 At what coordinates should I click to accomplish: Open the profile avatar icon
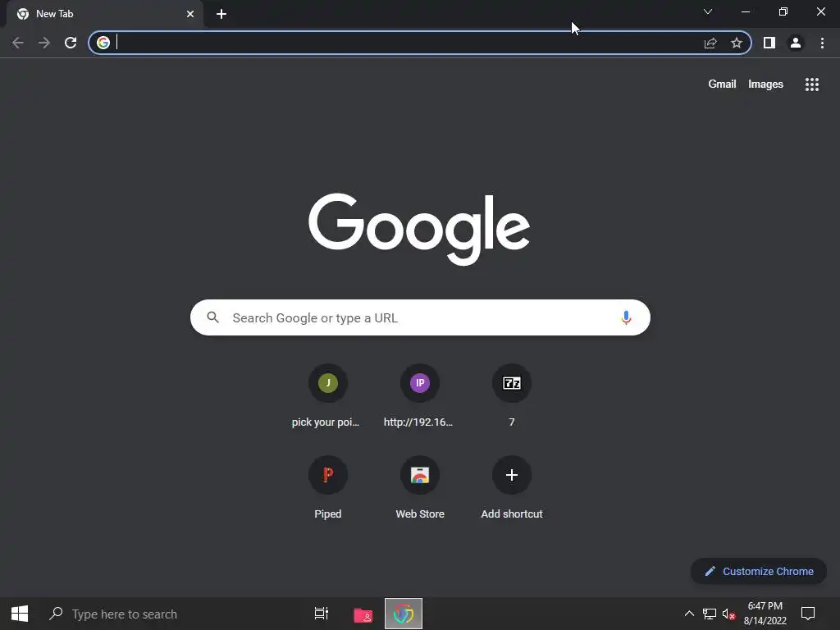click(796, 43)
